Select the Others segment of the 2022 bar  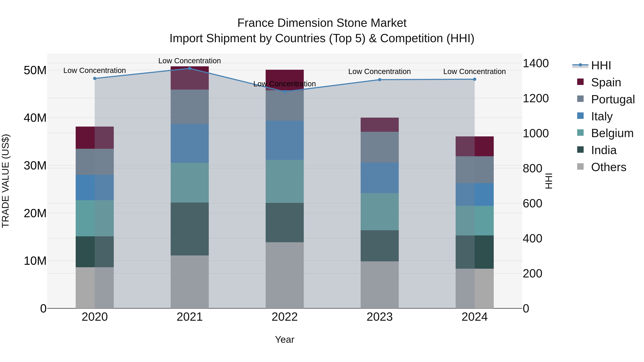click(x=284, y=275)
